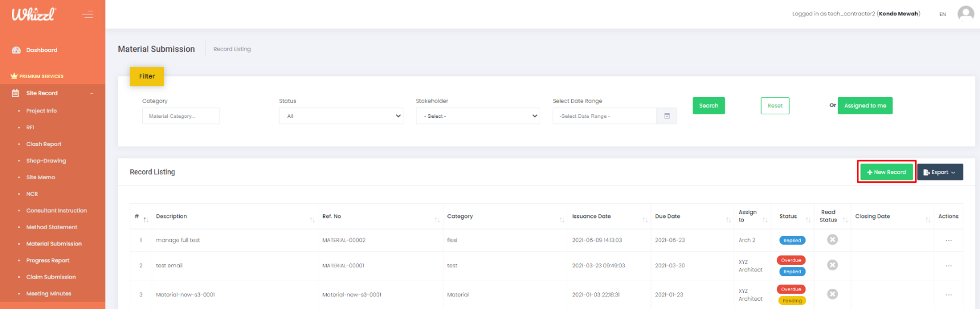Click the Material Category input field
980x309 pixels.
click(x=180, y=116)
